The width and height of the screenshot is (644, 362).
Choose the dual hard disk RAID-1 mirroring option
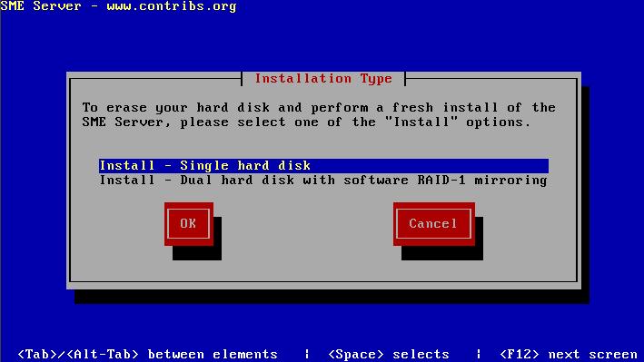[x=323, y=181]
